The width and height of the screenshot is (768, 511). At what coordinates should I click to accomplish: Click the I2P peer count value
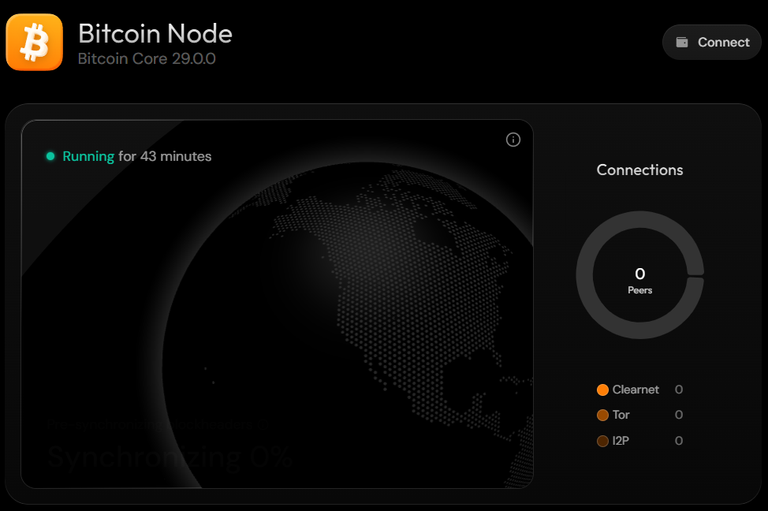tap(678, 441)
